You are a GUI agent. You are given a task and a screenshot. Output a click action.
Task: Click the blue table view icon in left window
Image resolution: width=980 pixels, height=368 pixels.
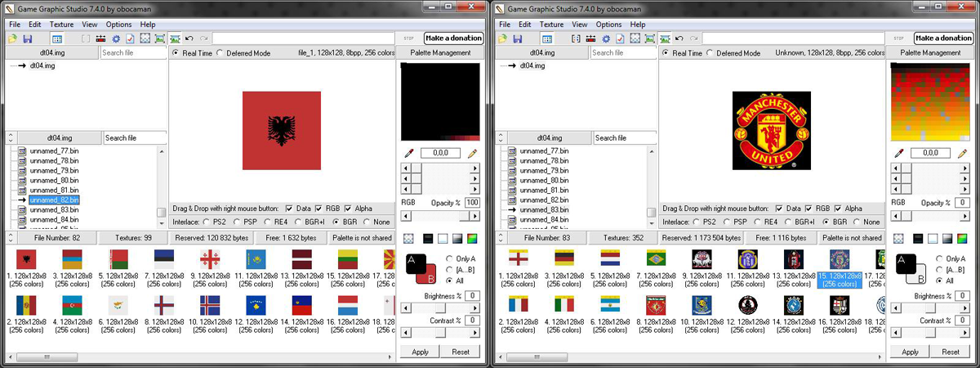pos(57,38)
